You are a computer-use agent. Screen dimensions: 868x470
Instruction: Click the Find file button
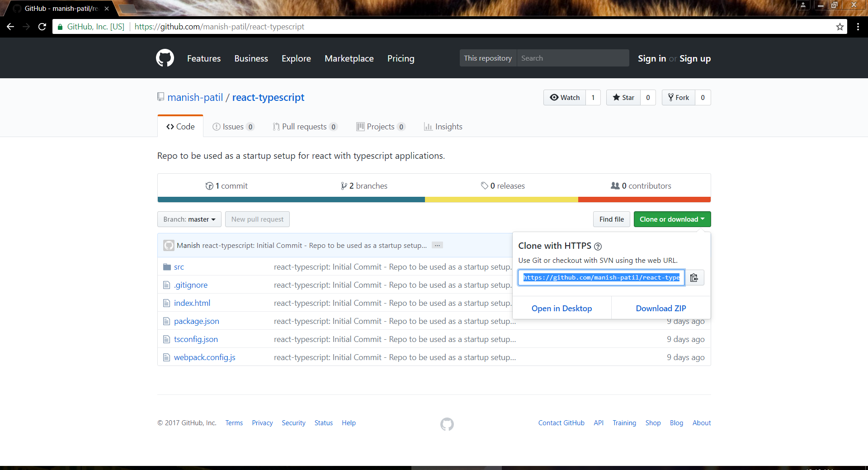(x=611, y=219)
